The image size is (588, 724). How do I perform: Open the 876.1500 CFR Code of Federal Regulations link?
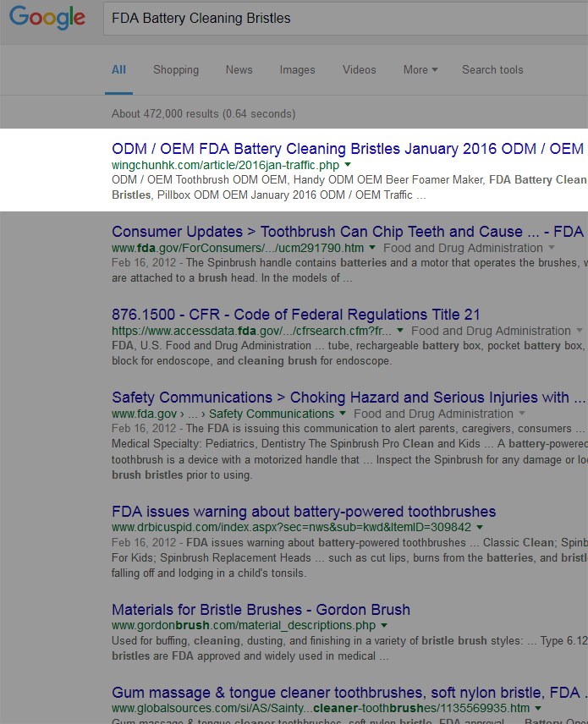click(295, 315)
